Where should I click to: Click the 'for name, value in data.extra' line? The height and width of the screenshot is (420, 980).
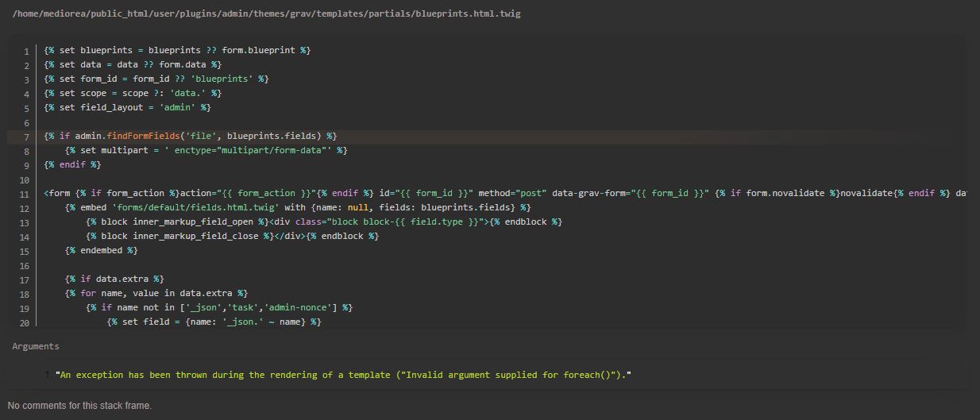pos(156,294)
